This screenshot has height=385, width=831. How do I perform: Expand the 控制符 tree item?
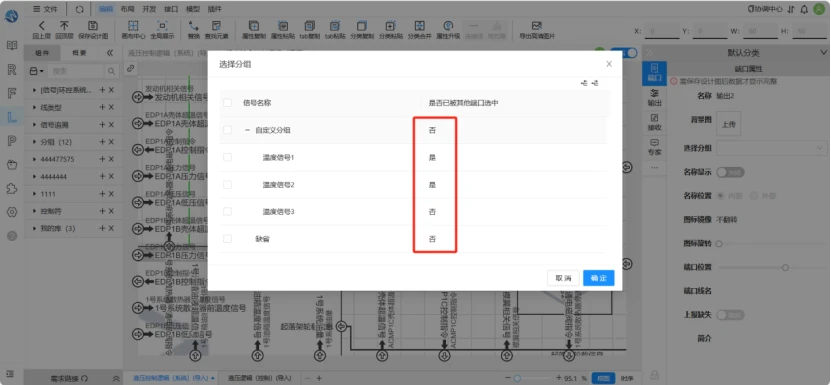pyautogui.click(x=34, y=211)
